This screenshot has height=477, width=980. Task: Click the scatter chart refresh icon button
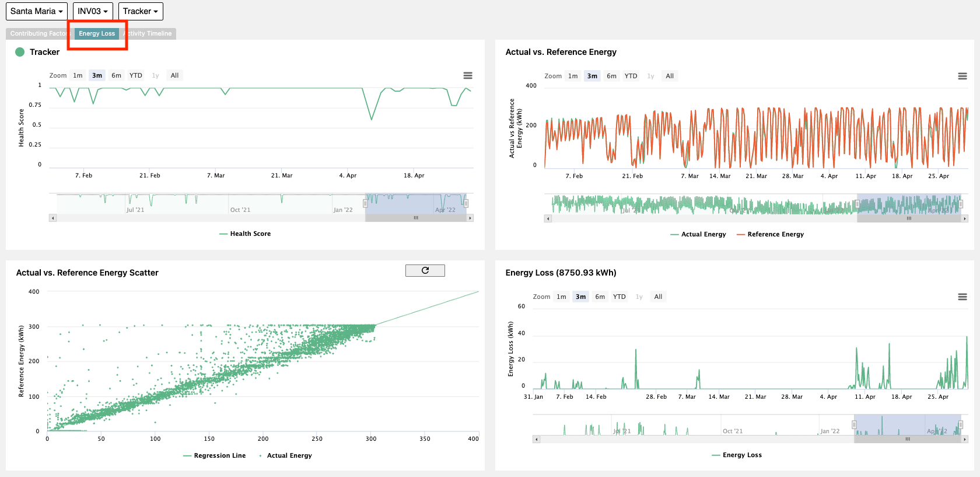pyautogui.click(x=425, y=270)
